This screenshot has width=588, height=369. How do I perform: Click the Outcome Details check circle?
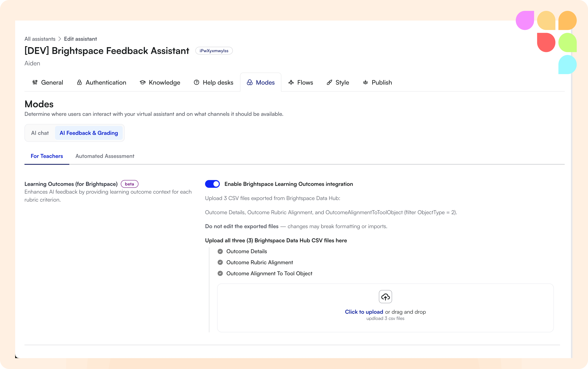(x=220, y=251)
